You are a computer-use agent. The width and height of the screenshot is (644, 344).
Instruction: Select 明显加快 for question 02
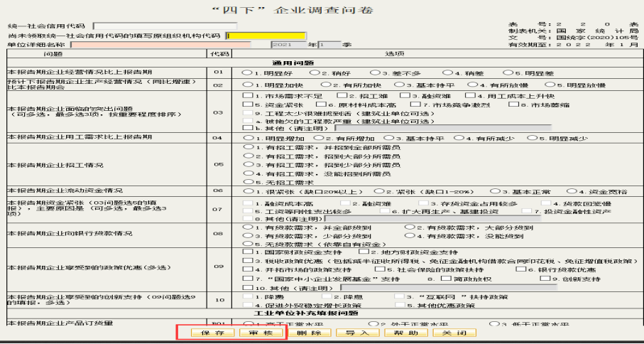pos(246,85)
